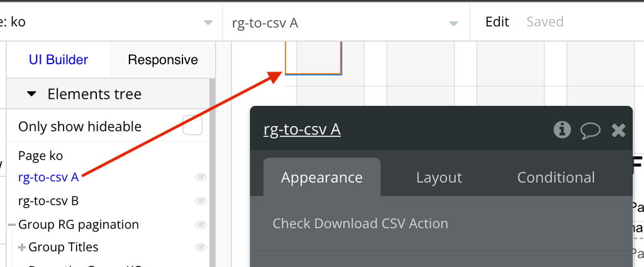Collapse Group RG pagination tree node
Viewport: 644px width, 267px height.
click(11, 225)
